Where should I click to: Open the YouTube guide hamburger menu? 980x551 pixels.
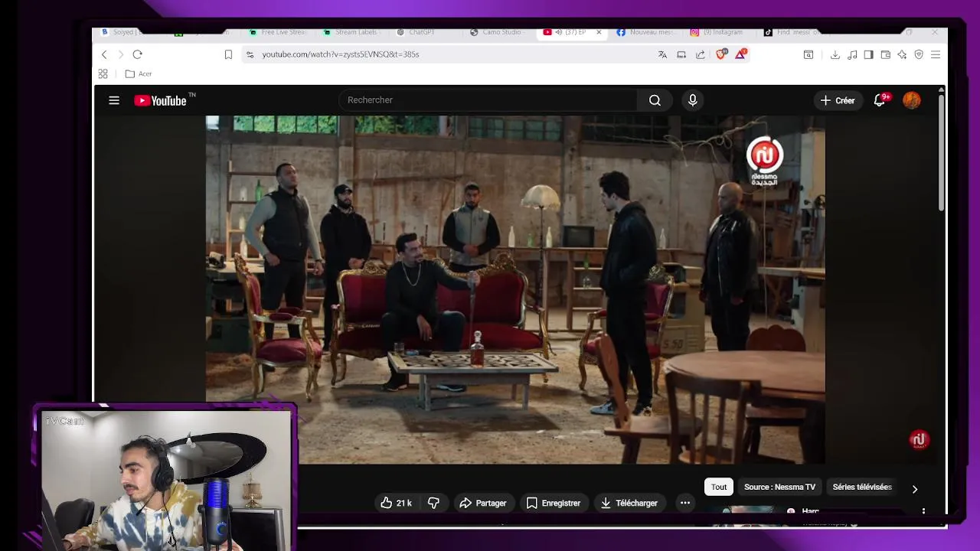(114, 100)
